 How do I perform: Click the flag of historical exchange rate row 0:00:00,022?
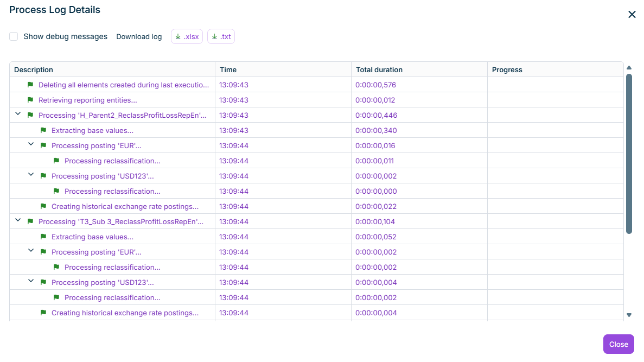tap(43, 206)
